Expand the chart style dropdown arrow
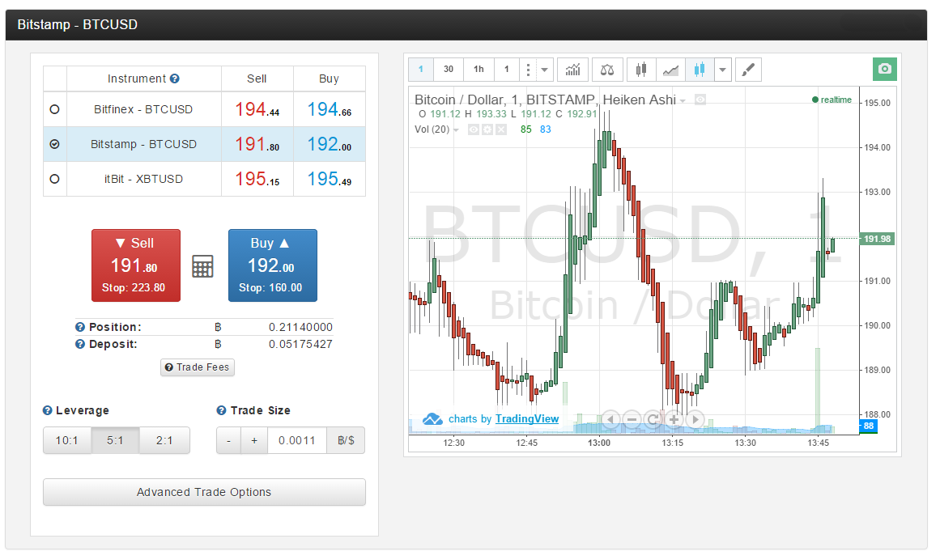940x560 pixels. pyautogui.click(x=722, y=70)
